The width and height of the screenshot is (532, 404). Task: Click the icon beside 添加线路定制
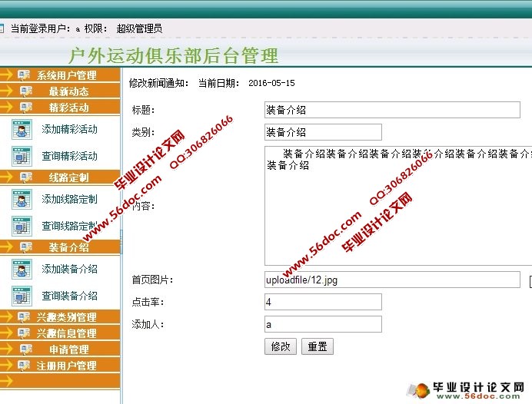click(21, 199)
